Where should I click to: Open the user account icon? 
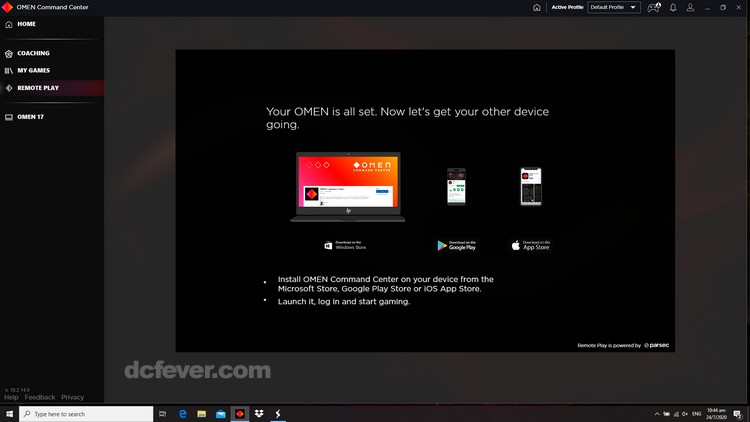point(690,8)
